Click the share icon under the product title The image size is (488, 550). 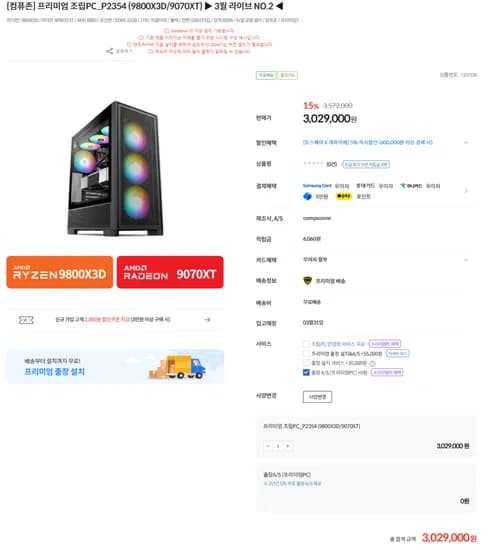tap(109, 51)
